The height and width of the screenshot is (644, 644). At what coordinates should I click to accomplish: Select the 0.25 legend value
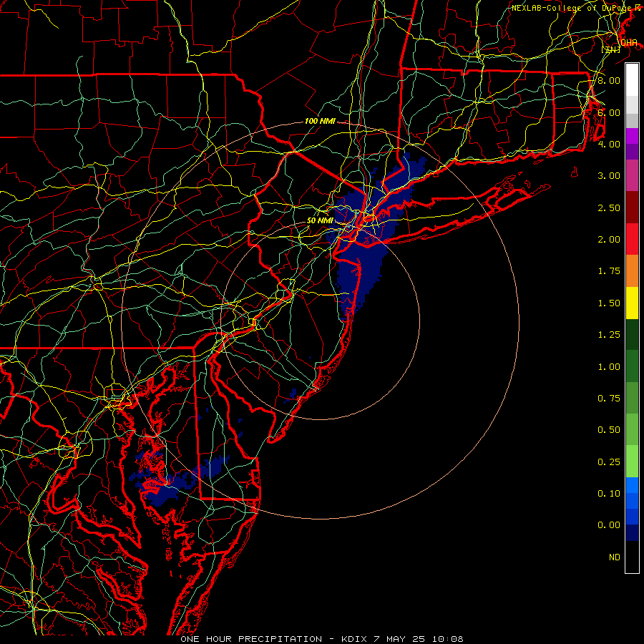point(609,462)
